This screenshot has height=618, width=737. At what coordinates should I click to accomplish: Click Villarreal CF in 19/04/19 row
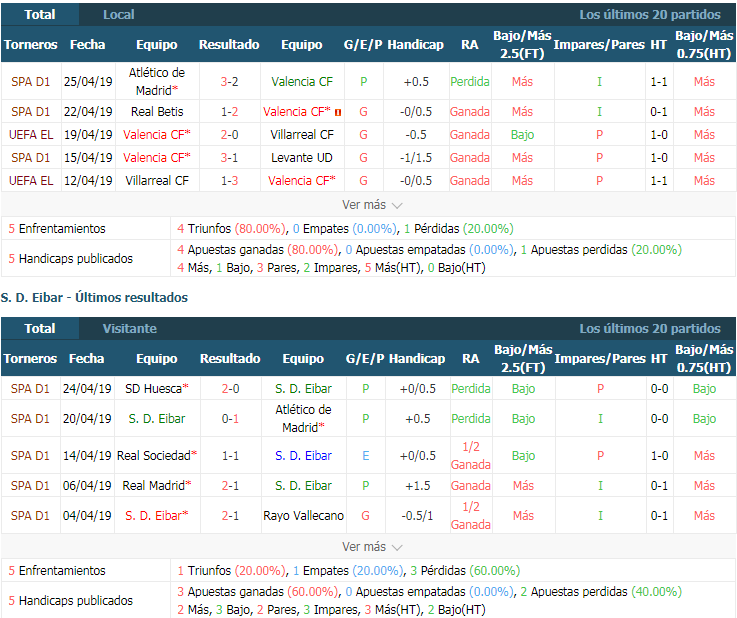tap(302, 135)
